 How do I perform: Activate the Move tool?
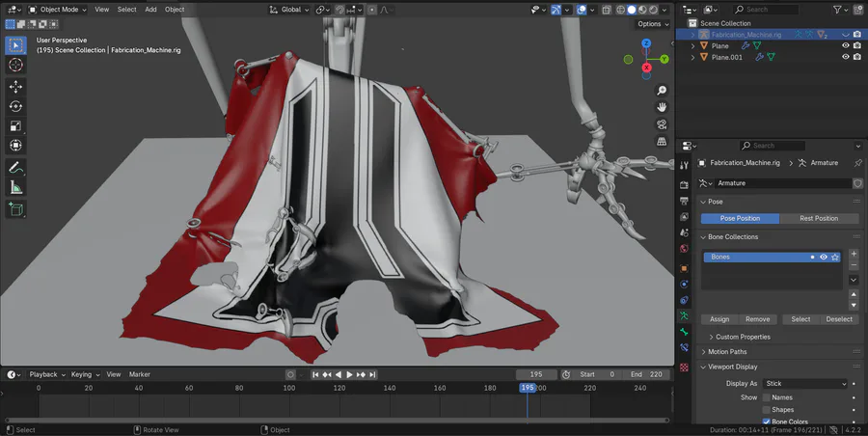[x=15, y=86]
